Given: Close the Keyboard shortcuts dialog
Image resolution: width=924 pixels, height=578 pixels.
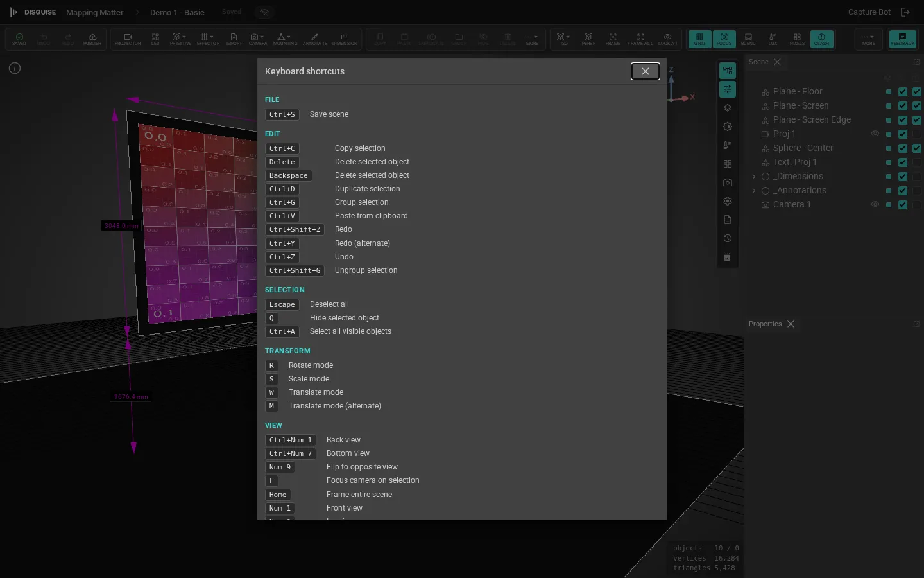Looking at the screenshot, I should pos(645,71).
